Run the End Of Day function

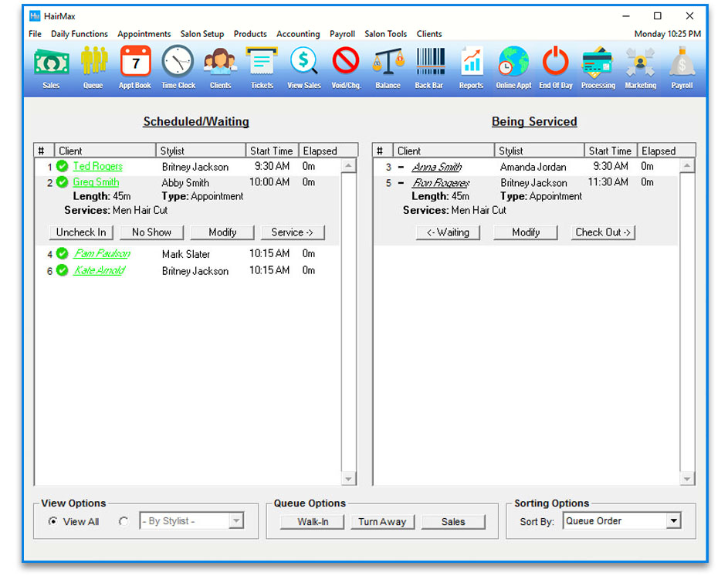pyautogui.click(x=555, y=66)
